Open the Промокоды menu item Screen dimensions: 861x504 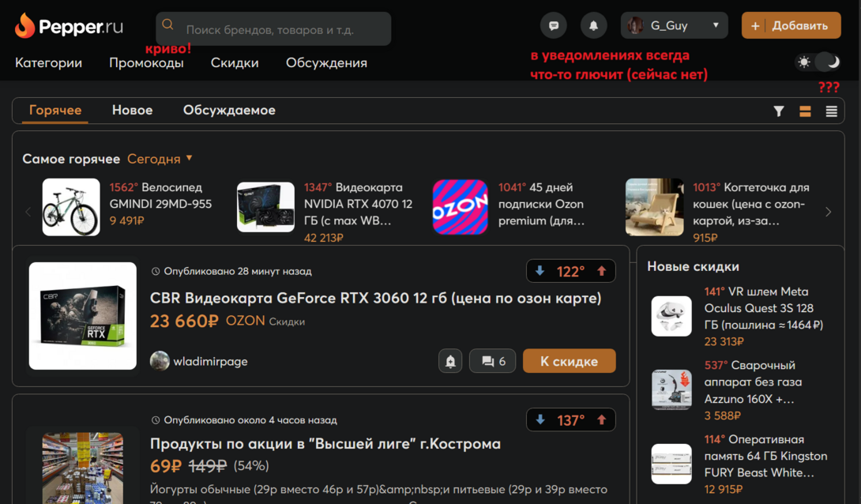(146, 62)
